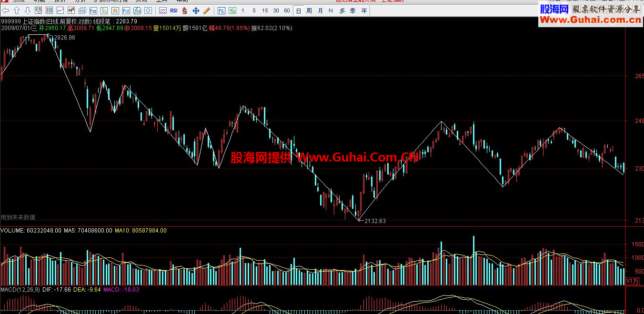The image size is (644, 314).
Task: Click the DIF: -17.66 value
Action: click(57, 289)
